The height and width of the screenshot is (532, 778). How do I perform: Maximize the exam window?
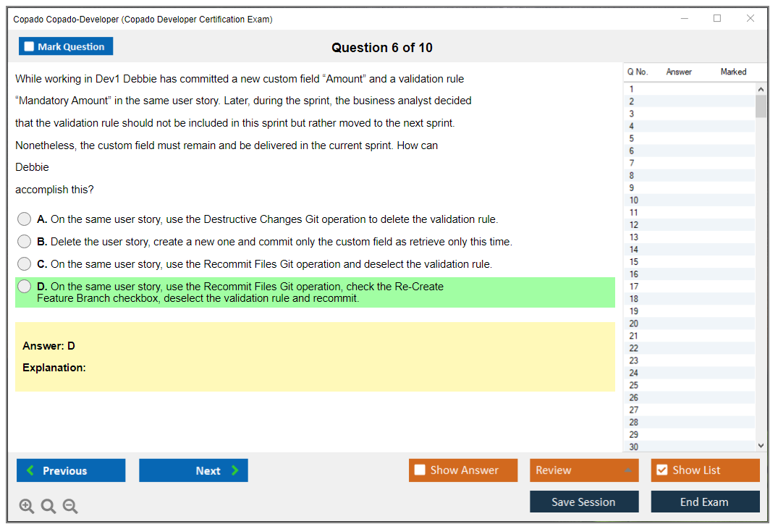[x=717, y=19]
